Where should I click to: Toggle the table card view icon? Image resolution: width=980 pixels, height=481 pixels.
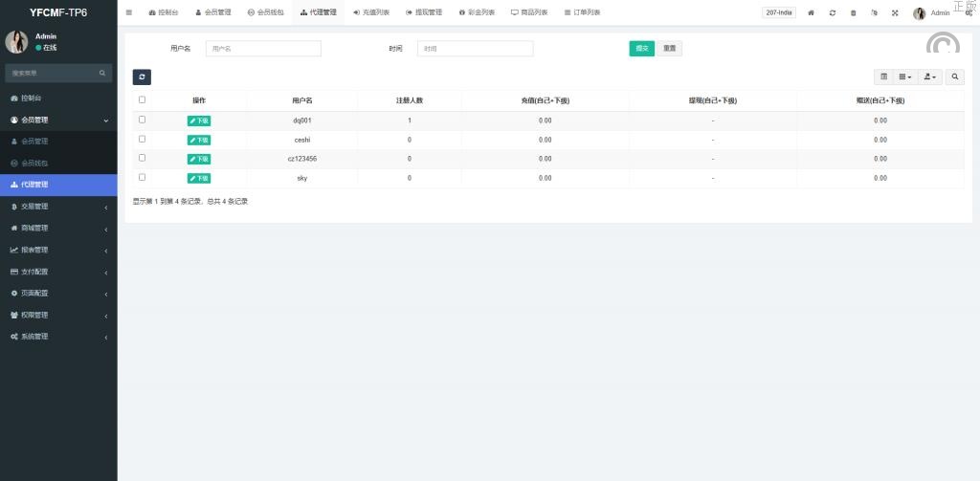[x=883, y=77]
